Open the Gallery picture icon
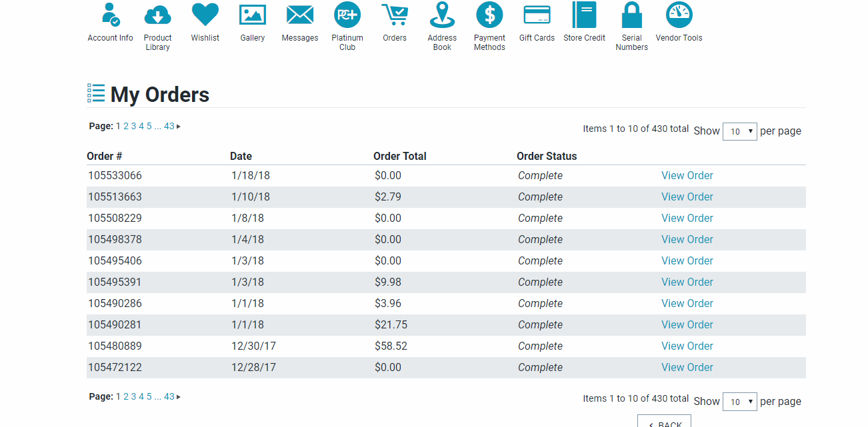This screenshot has width=868, height=427. click(253, 15)
